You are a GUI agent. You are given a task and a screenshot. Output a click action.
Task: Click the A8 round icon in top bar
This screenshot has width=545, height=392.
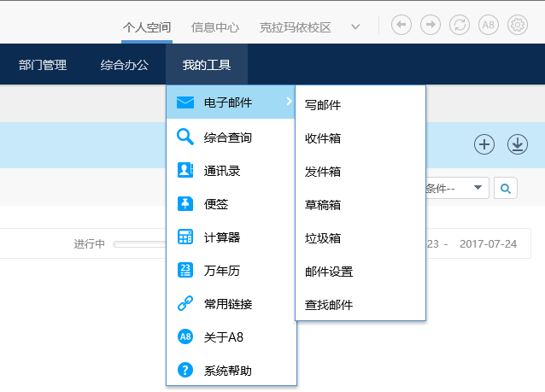[x=489, y=25]
